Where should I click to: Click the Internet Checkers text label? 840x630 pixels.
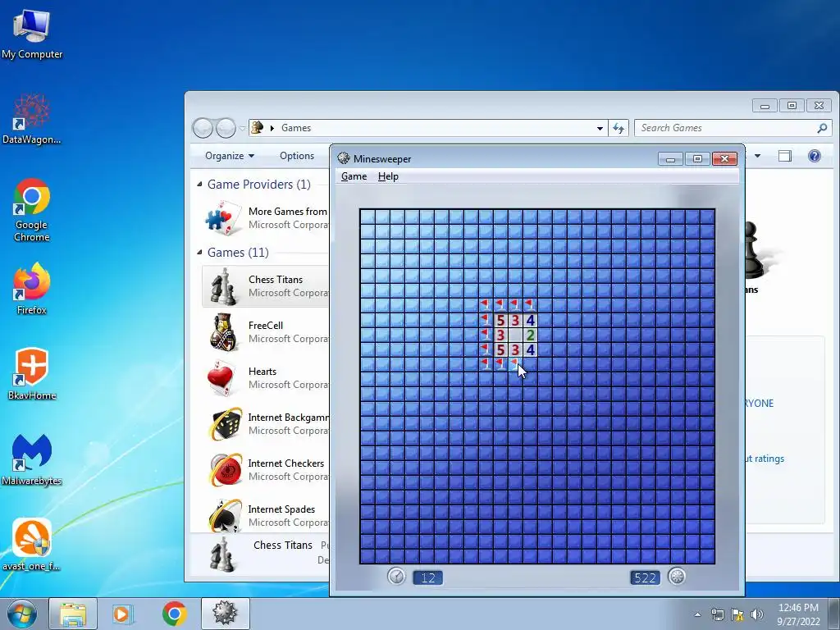click(x=286, y=463)
